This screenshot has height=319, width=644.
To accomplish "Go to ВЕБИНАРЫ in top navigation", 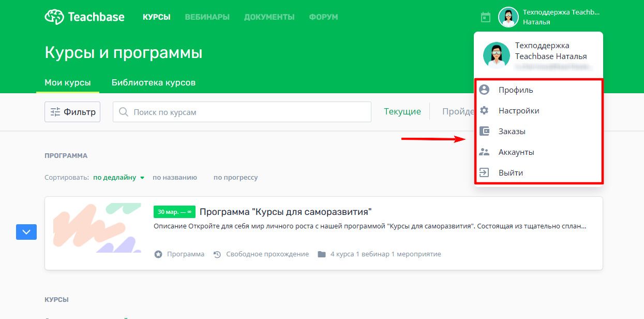I will click(207, 17).
